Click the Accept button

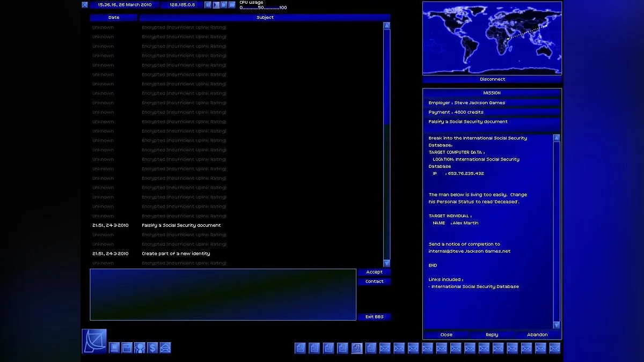coord(374,272)
